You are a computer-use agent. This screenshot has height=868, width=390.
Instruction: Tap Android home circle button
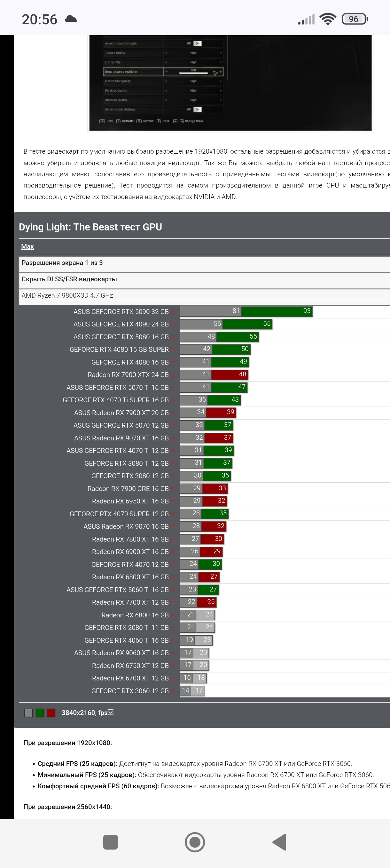(x=195, y=842)
